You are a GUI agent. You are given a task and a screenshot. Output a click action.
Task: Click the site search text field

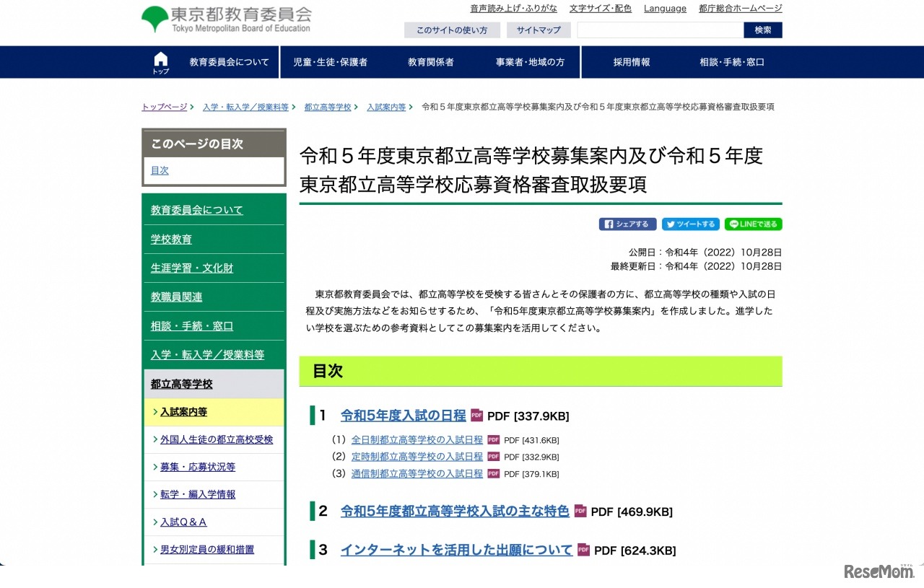660,30
